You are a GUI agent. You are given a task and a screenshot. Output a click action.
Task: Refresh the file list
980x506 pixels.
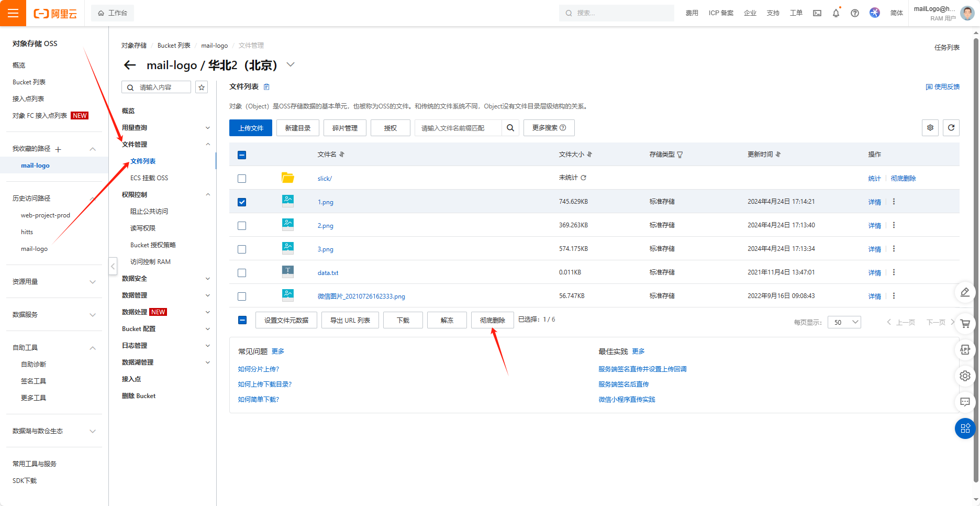point(951,128)
